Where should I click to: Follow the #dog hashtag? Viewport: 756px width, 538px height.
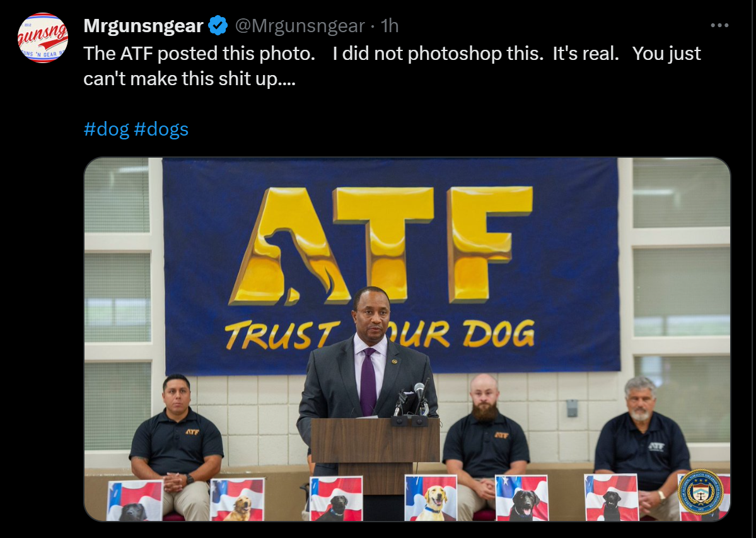coord(106,129)
